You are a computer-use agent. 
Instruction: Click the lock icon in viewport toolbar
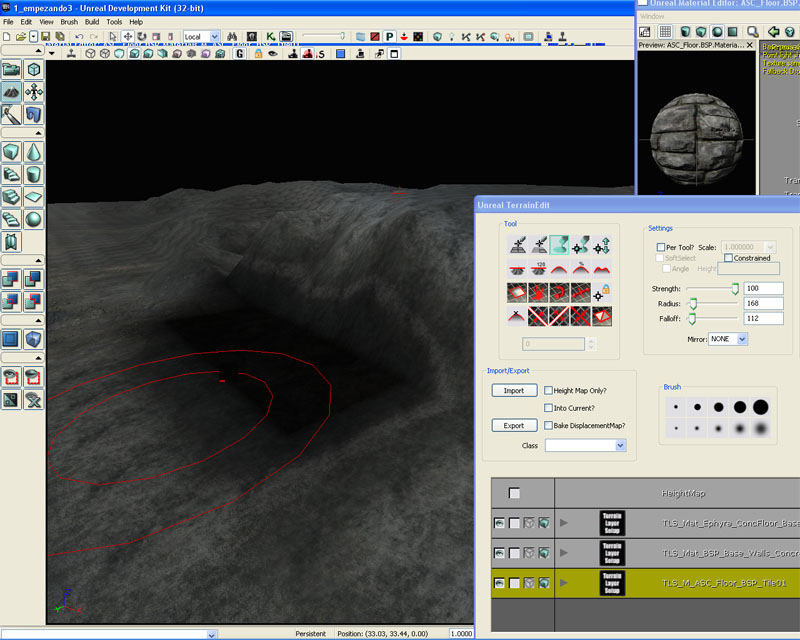click(259, 54)
